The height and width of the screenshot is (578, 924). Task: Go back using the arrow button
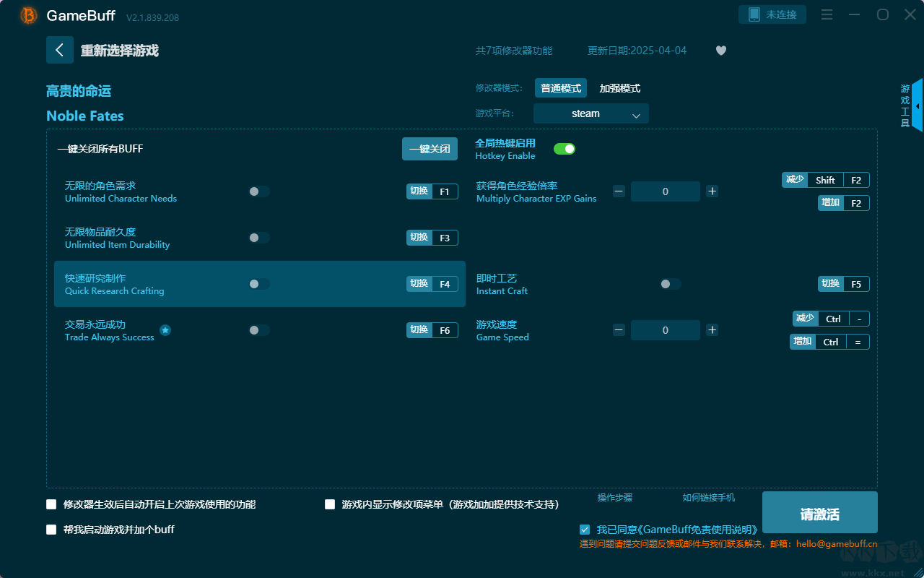tap(60, 50)
